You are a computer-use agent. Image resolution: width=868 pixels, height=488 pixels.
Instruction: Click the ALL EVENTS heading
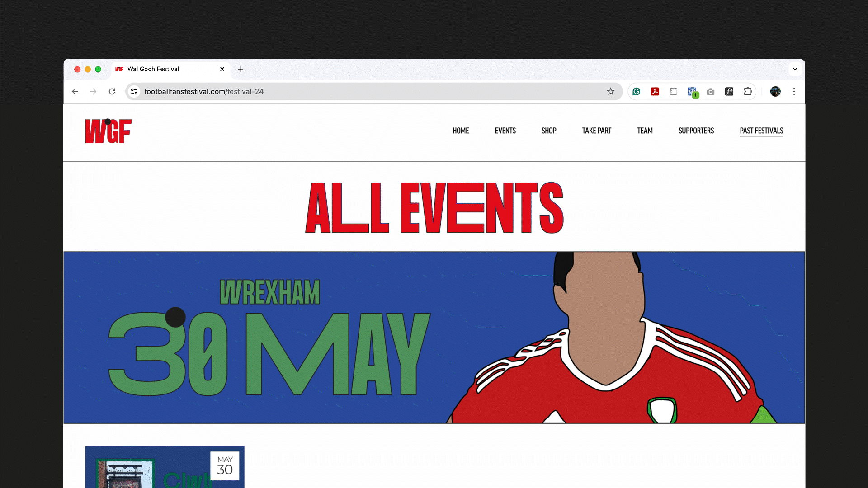coord(434,208)
